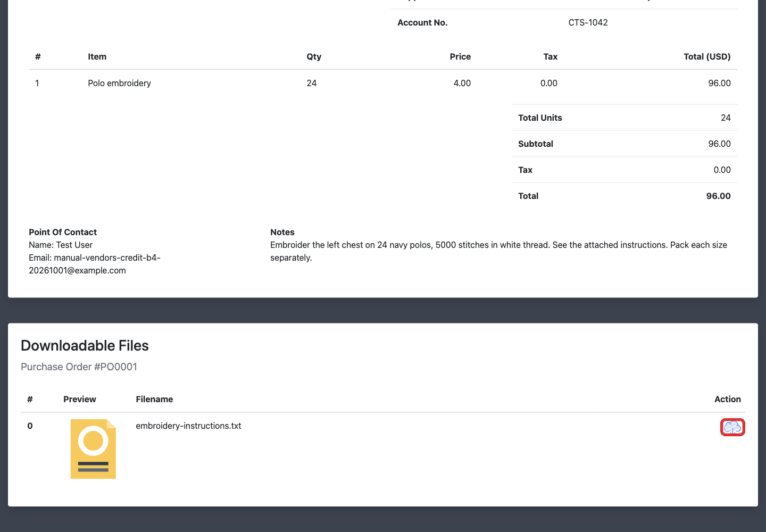Select the Subtotal value 96.00
766x532 pixels.
click(x=719, y=144)
